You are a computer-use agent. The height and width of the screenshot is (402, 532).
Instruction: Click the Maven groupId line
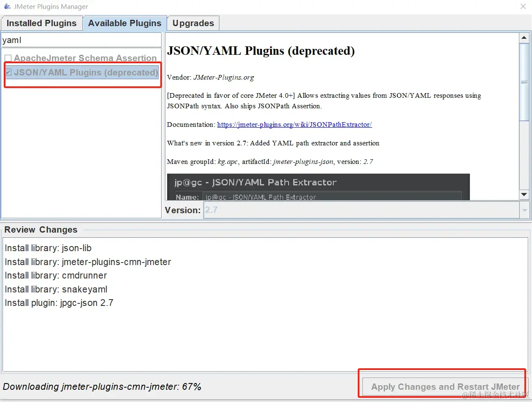click(270, 162)
